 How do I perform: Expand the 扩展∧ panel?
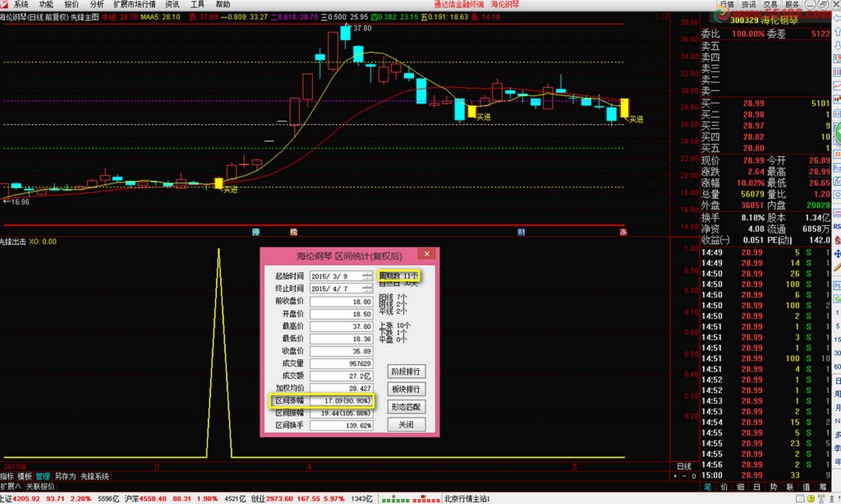(11, 486)
